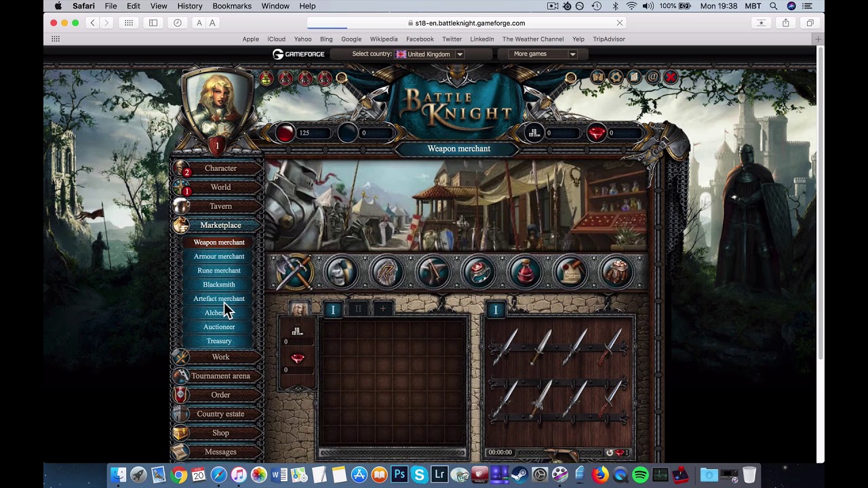Open The Weather Channel bookmark
This screenshot has height=488, width=868.
pyautogui.click(x=533, y=39)
